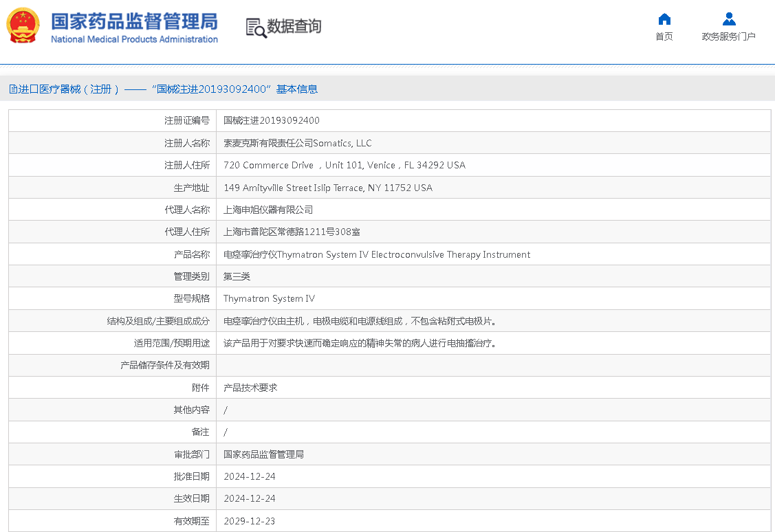775x532 pixels.
Task: Click the small icon before 进口医疗器械 heading
Action: point(12,89)
